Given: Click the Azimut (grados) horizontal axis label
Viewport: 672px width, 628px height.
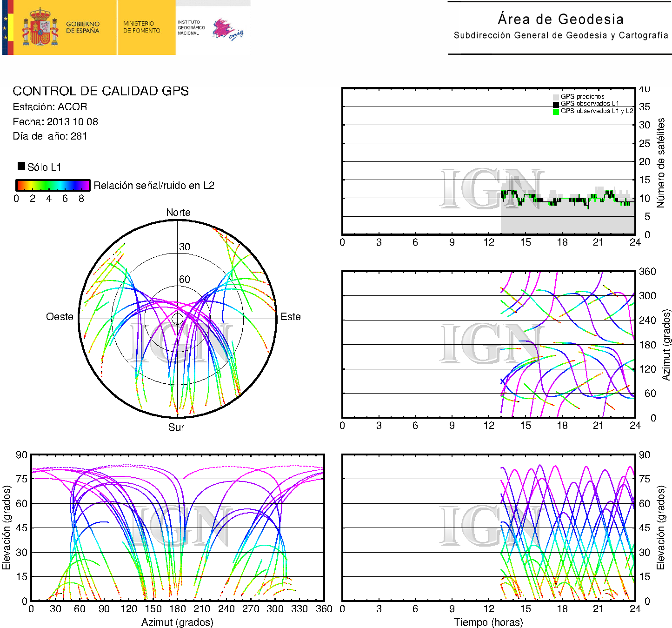Looking at the screenshot, I should coord(177,622).
